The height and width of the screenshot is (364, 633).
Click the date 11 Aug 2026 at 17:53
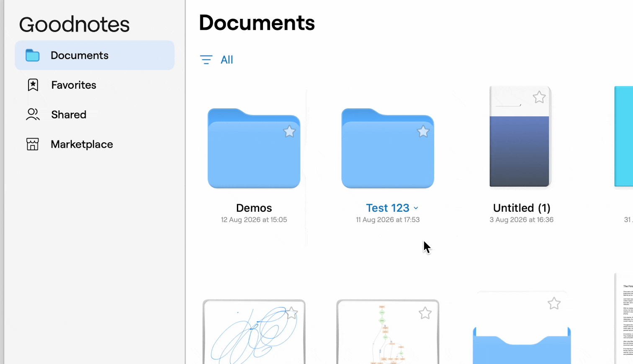[x=388, y=220]
